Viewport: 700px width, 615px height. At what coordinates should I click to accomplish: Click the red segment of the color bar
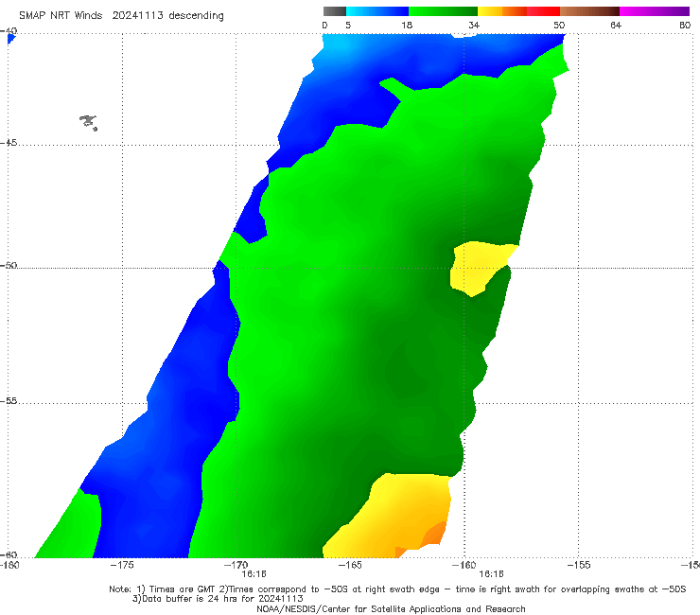coord(543,11)
